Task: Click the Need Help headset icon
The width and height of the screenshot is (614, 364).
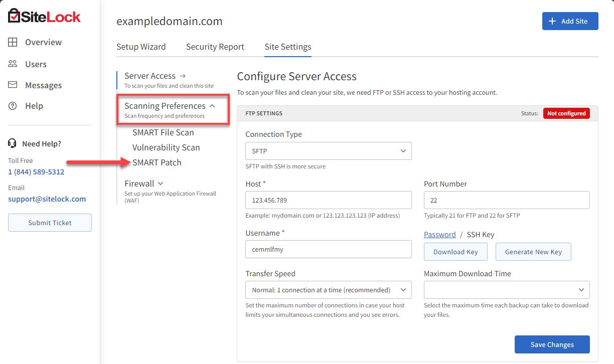Action: [12, 143]
